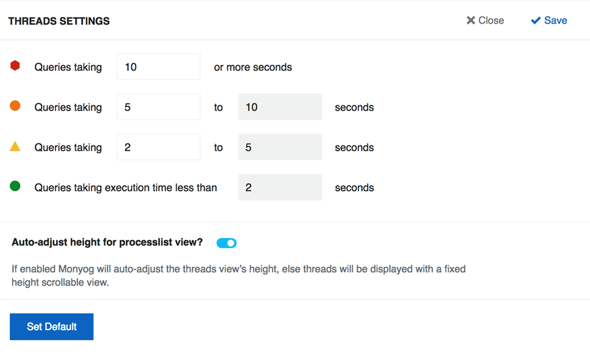This screenshot has width=590, height=364.
Task: Click the red hexagon severity icon
Action: click(x=15, y=65)
